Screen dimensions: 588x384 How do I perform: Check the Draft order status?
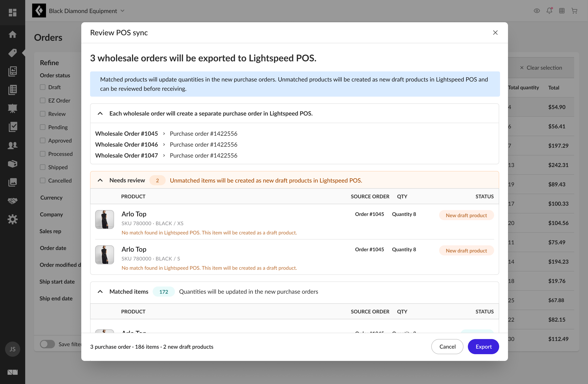(x=42, y=87)
